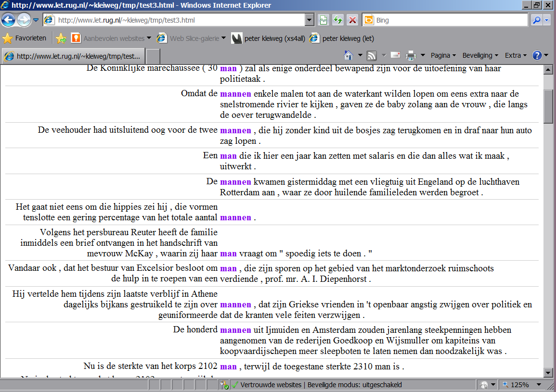Click the privacy/popup icon in status bar
Image resolution: width=556 pixels, height=392 pixels.
(484, 385)
